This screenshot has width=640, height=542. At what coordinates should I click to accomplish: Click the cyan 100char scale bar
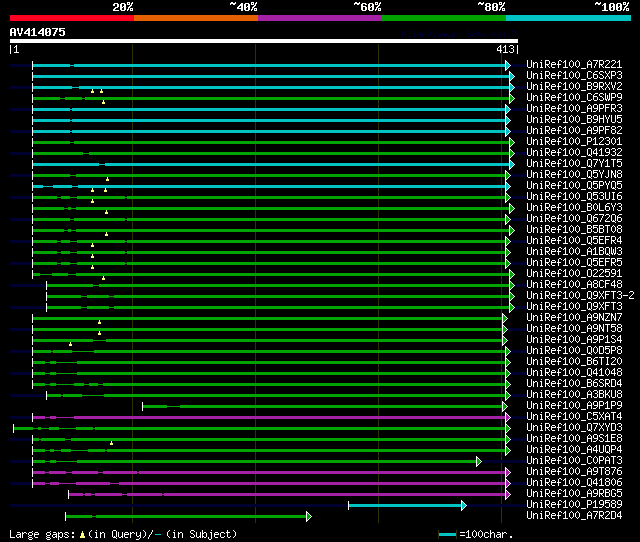(x=448, y=535)
